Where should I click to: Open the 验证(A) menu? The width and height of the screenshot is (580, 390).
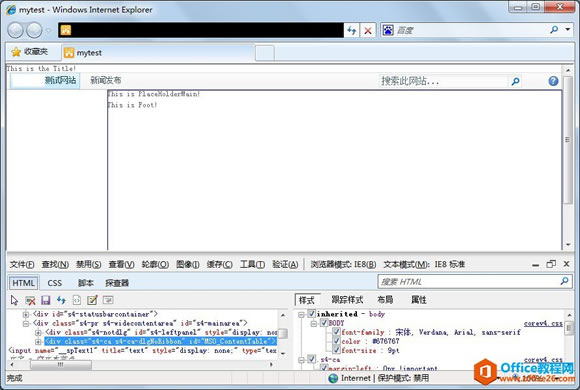tap(285, 264)
